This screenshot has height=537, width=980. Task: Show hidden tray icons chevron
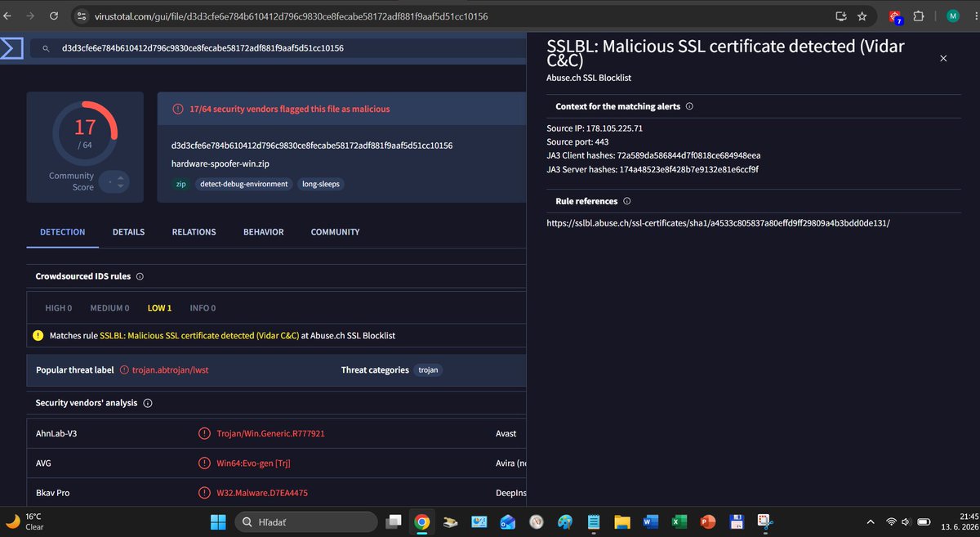(x=871, y=521)
